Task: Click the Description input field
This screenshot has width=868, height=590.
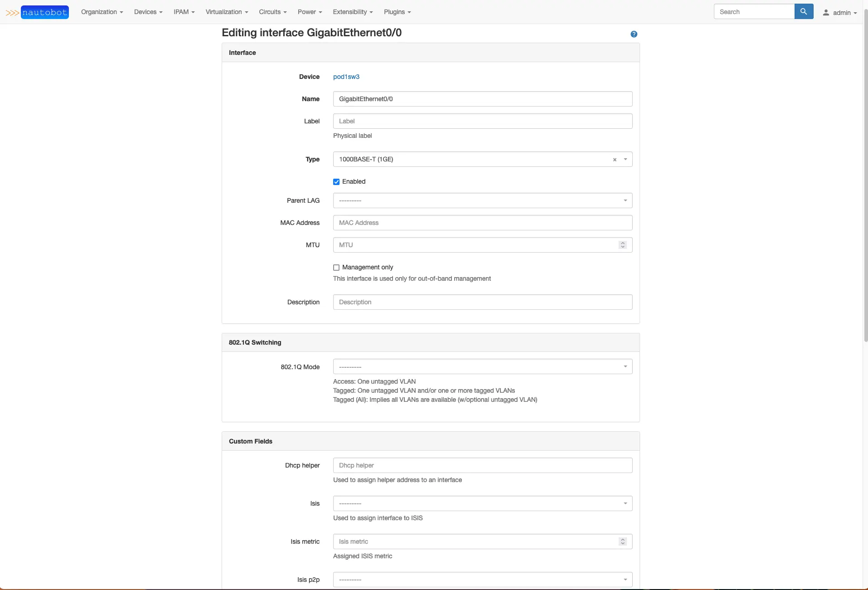Action: tap(482, 302)
